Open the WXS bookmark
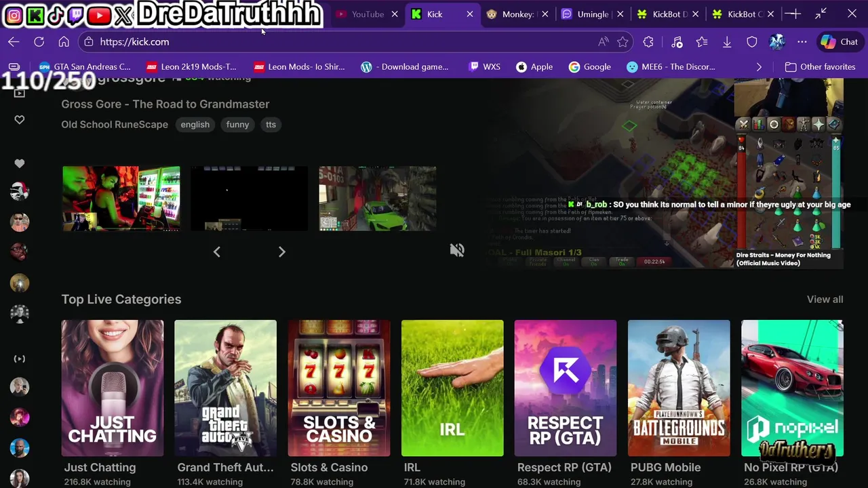This screenshot has height=488, width=868. [x=484, y=66]
